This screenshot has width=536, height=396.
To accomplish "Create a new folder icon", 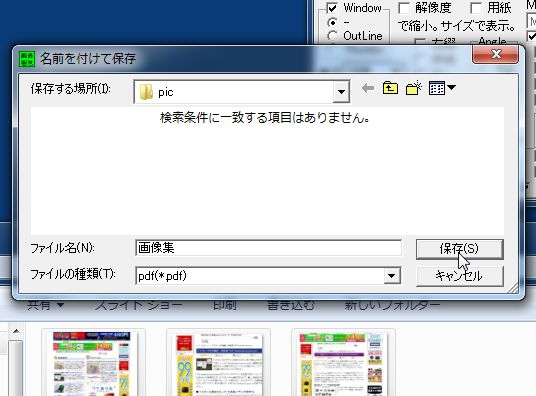I will [414, 88].
